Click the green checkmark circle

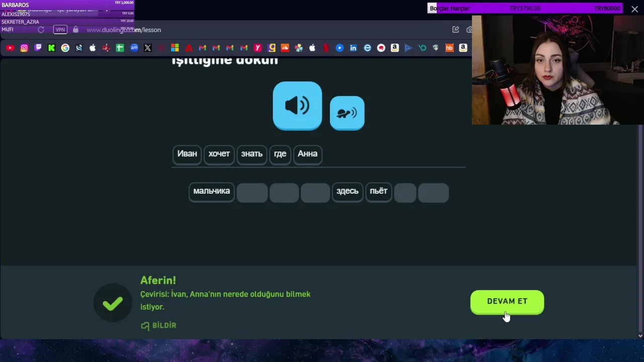point(113,303)
